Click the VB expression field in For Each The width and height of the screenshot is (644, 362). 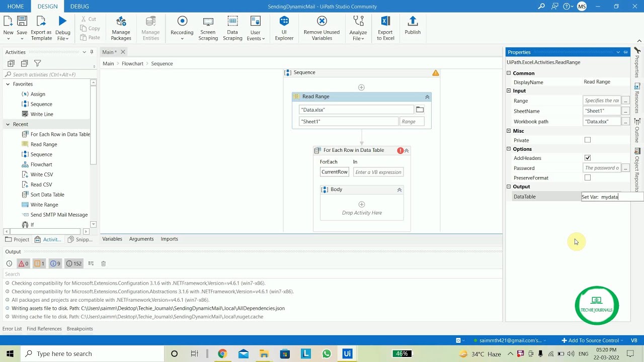(378, 172)
